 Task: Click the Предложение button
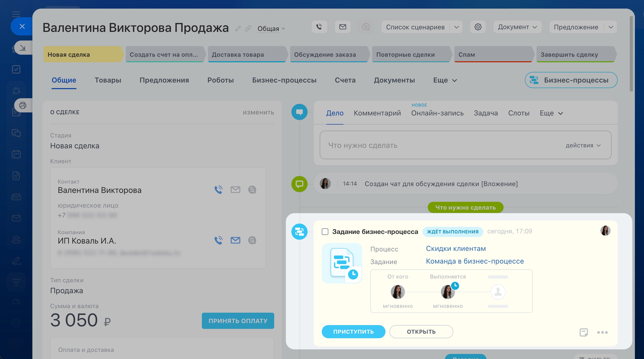(x=576, y=27)
